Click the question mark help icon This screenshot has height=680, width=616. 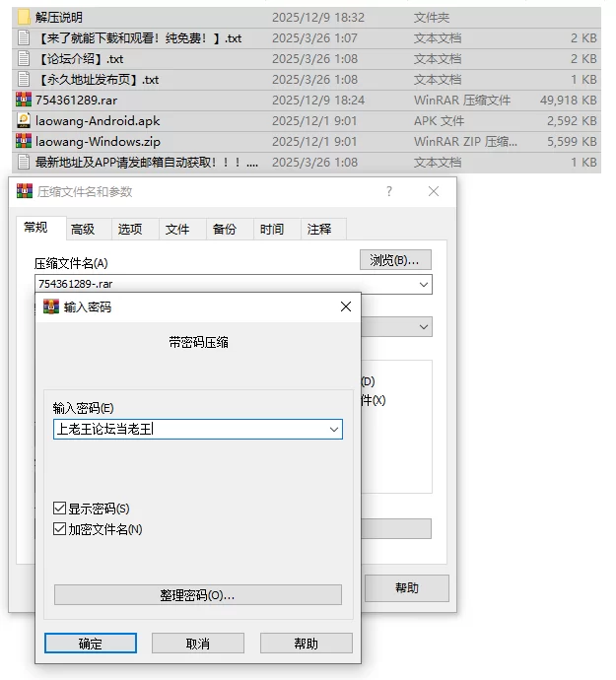pos(389,191)
